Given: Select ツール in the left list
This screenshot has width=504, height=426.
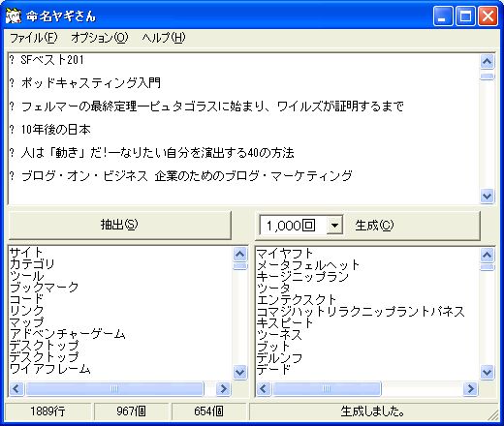Looking at the screenshot, I should point(26,276).
